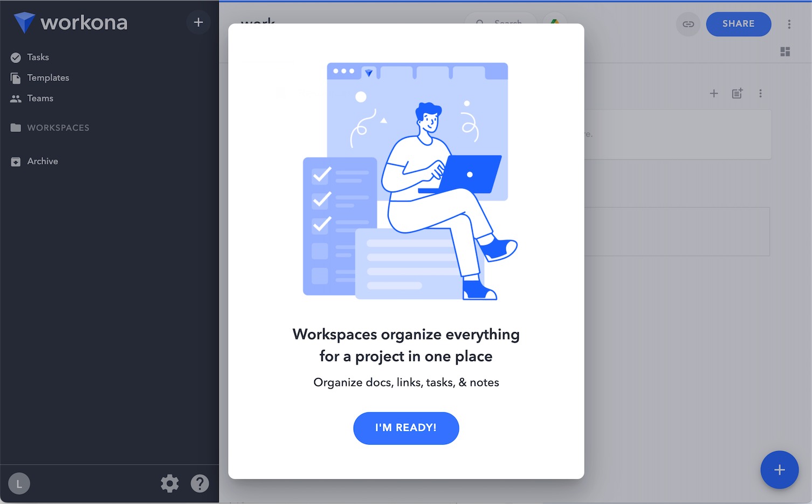
Task: Switch the layout view grid icon
Action: pos(785,52)
